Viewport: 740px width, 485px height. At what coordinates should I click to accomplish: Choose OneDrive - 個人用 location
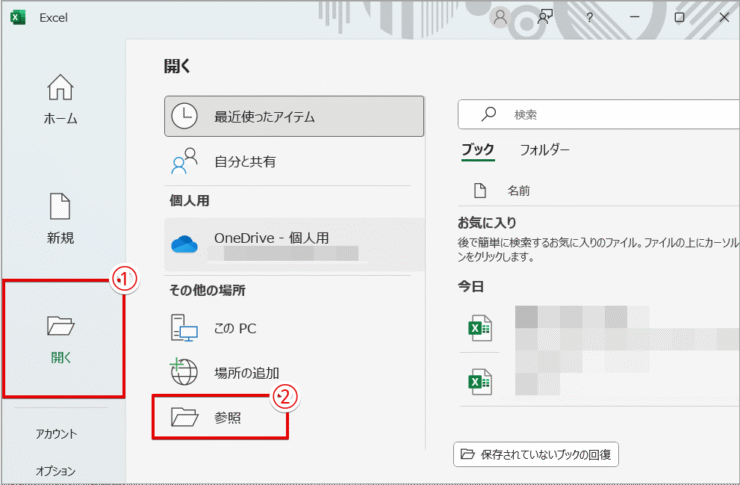pyautogui.click(x=294, y=244)
